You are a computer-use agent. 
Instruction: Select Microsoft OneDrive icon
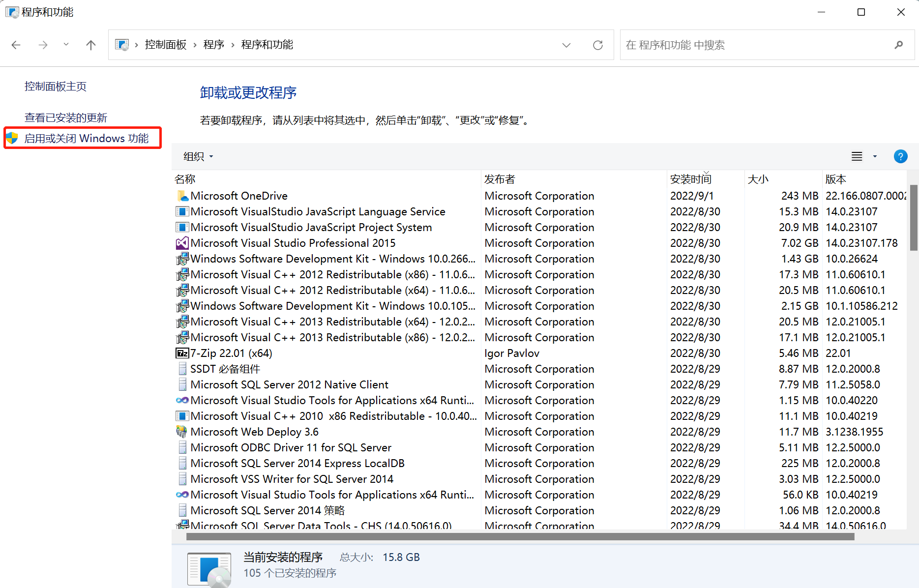(182, 196)
